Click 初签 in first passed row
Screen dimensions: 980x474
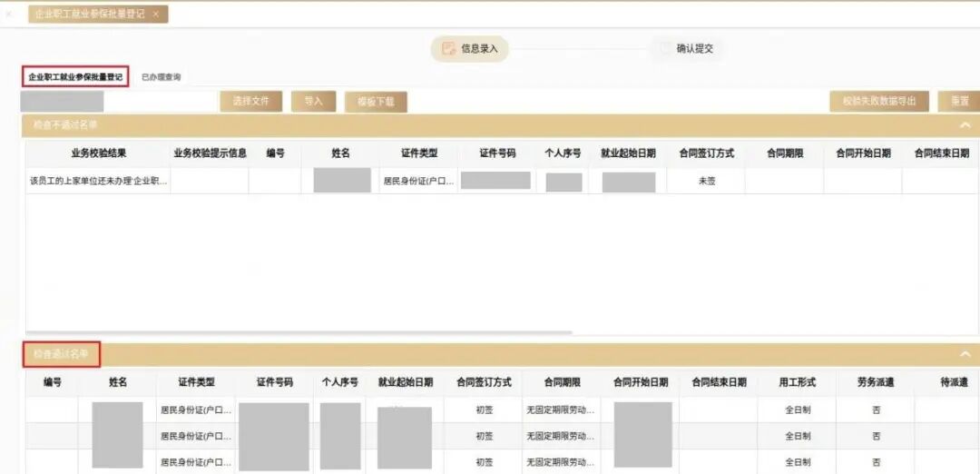point(485,410)
